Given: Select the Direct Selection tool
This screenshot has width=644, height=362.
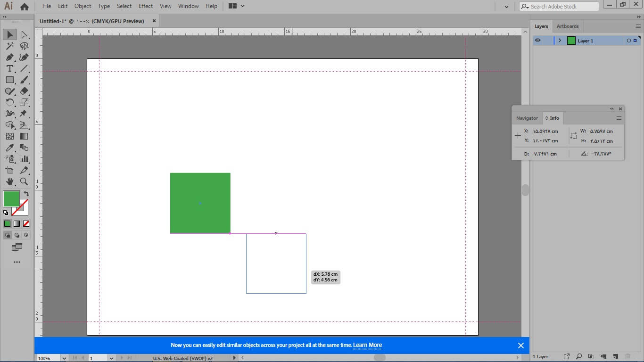Looking at the screenshot, I should 24,34.
